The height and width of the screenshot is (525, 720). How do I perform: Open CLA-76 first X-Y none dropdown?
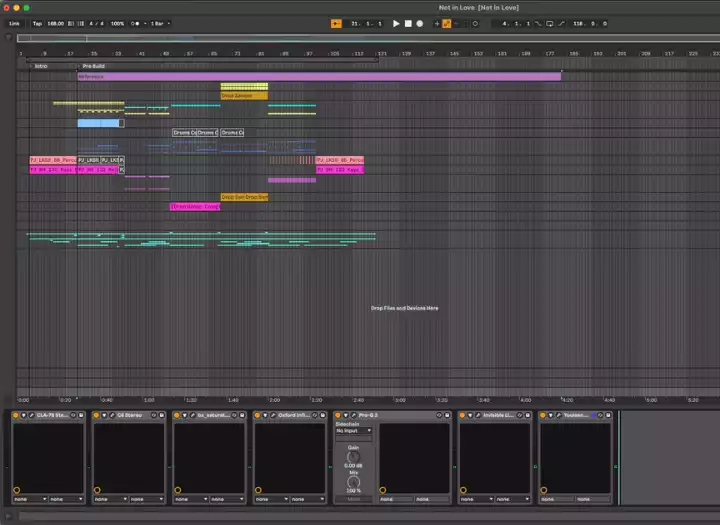coord(30,499)
